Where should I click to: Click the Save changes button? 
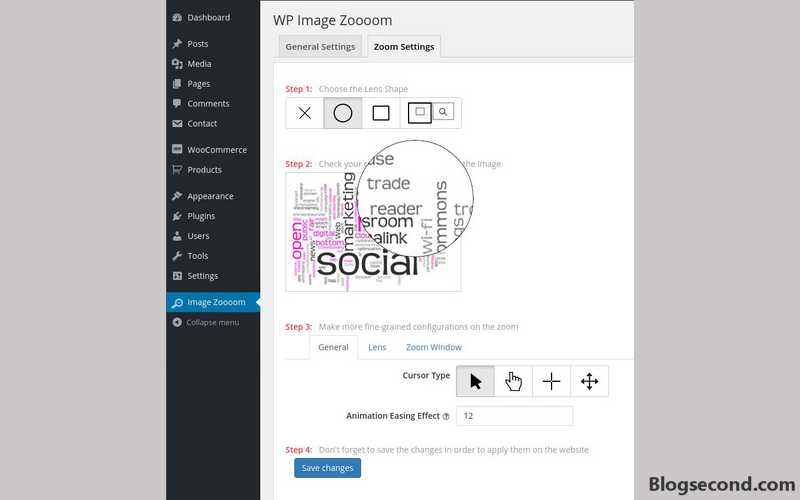tap(328, 468)
